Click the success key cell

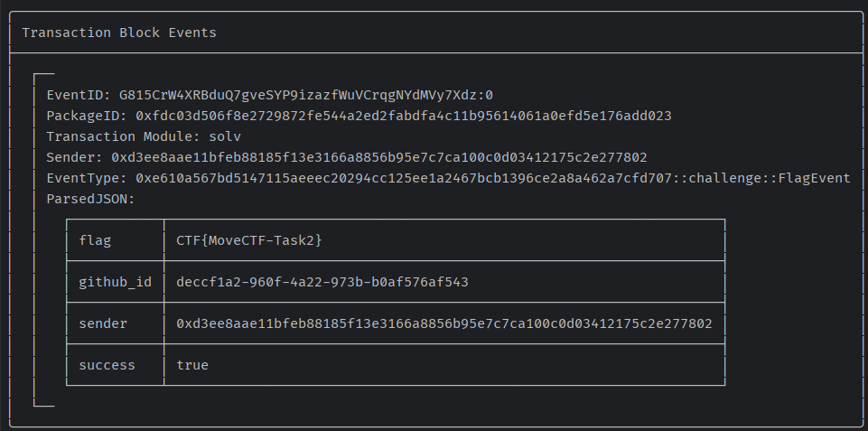(x=115, y=365)
